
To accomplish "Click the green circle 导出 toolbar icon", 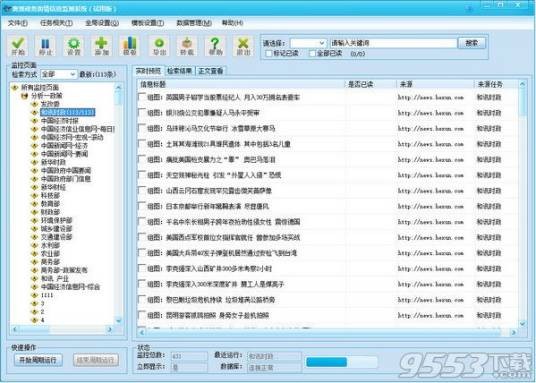I will [159, 46].
